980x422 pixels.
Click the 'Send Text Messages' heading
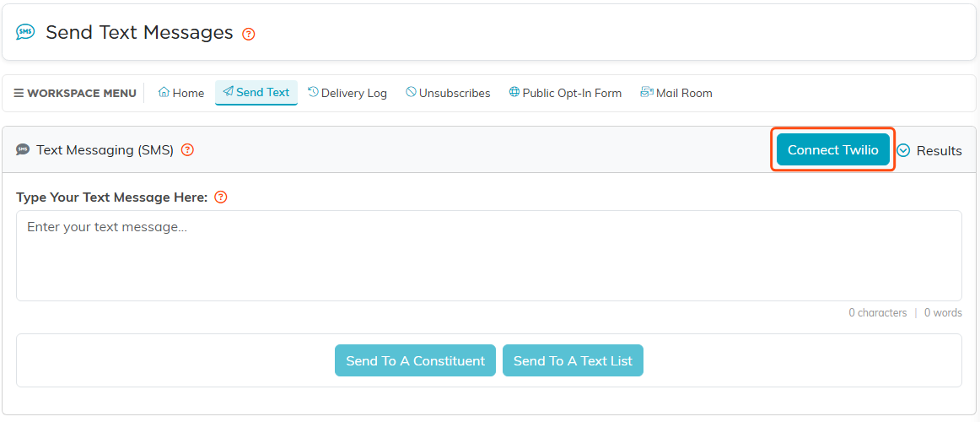tap(139, 33)
